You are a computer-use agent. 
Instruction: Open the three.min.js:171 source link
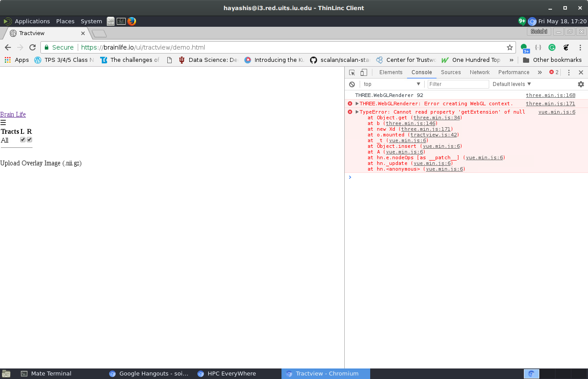pos(551,104)
